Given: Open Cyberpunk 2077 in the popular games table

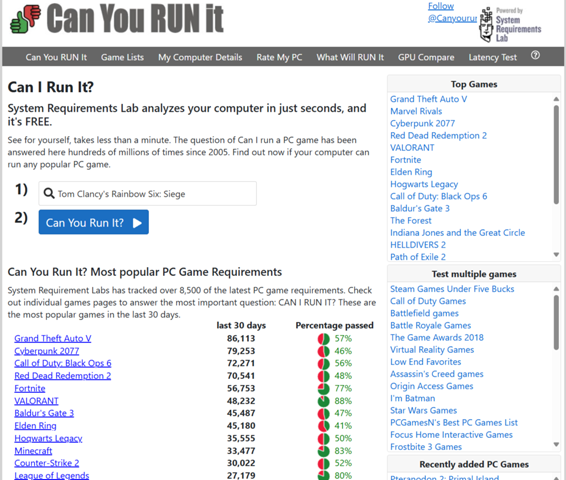Looking at the screenshot, I should (47, 351).
